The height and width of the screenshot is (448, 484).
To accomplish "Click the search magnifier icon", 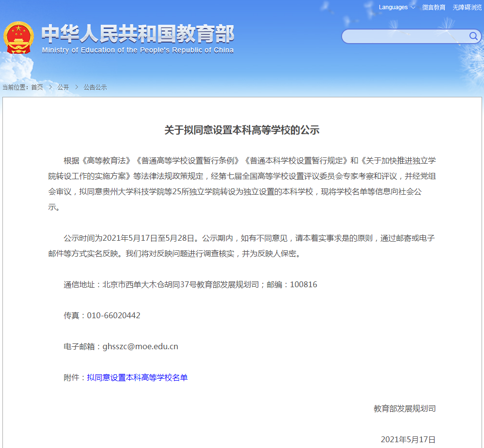I will click(473, 36).
